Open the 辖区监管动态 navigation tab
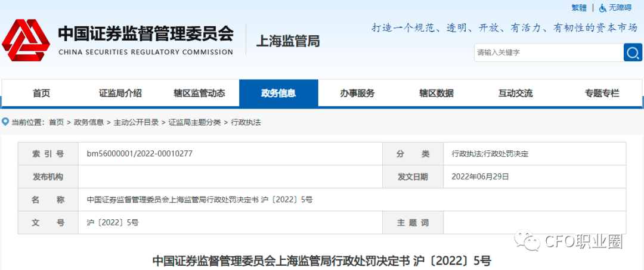 pyautogui.click(x=199, y=93)
